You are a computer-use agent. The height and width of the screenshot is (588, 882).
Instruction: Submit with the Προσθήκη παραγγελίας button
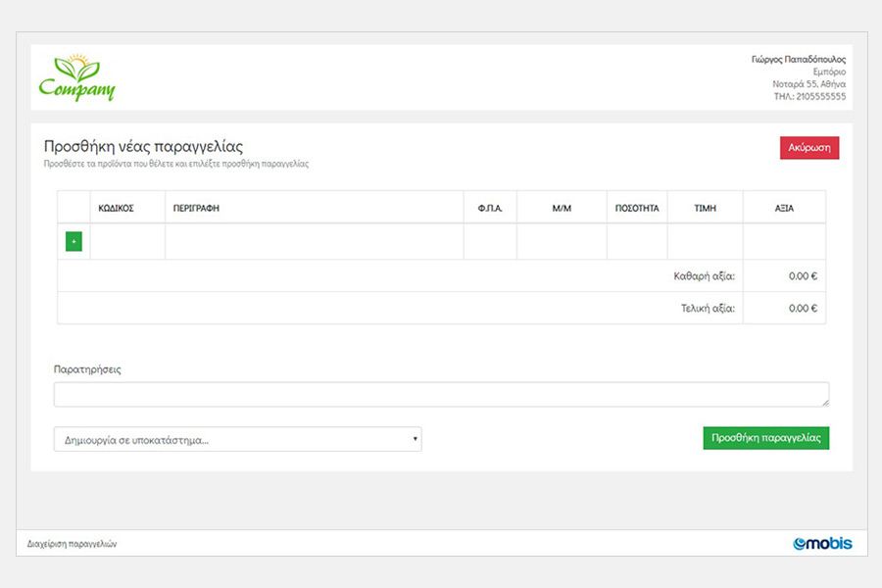pyautogui.click(x=765, y=438)
